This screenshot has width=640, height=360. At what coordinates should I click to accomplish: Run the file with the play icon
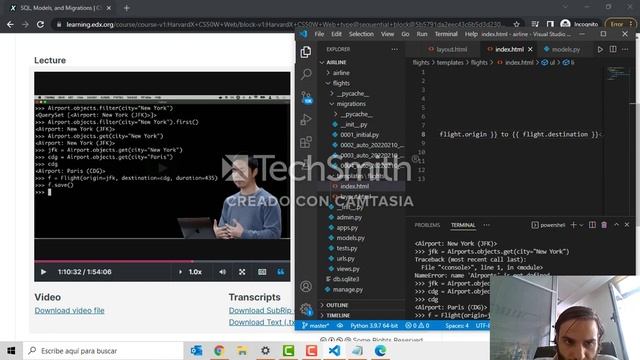pyautogui.click(x=600, y=49)
